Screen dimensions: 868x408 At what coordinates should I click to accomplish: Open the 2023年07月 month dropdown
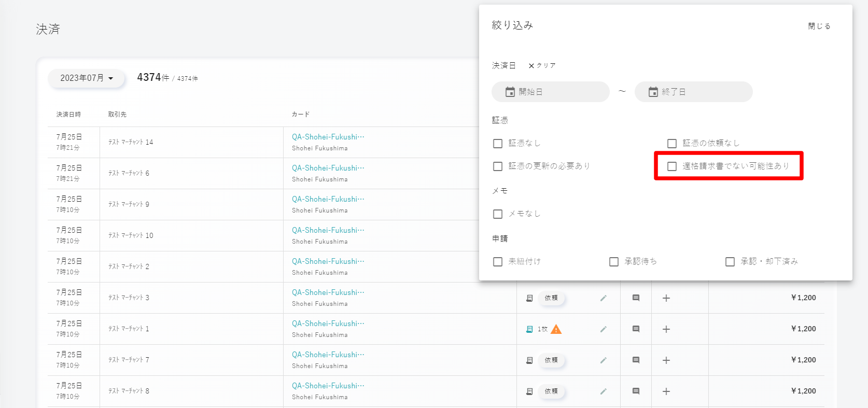(x=87, y=78)
